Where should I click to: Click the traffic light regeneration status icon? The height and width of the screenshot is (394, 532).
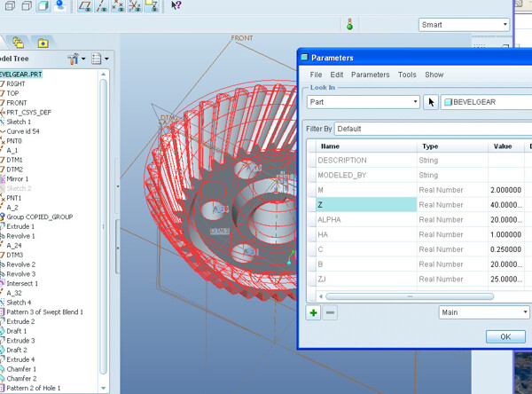click(350, 25)
